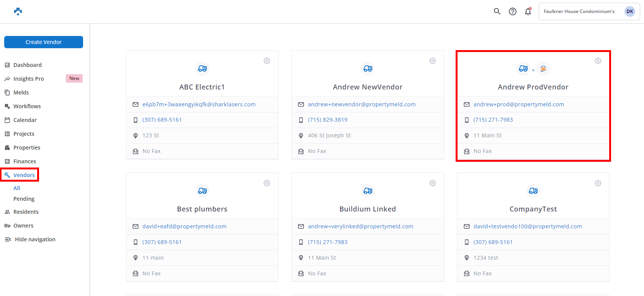Open Insights Pro page
This screenshot has height=296, width=644.
click(29, 79)
